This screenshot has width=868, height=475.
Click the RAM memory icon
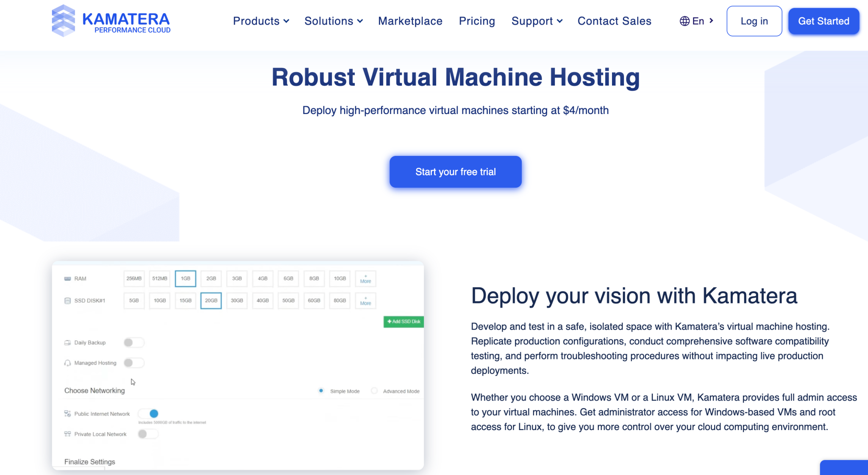click(68, 278)
